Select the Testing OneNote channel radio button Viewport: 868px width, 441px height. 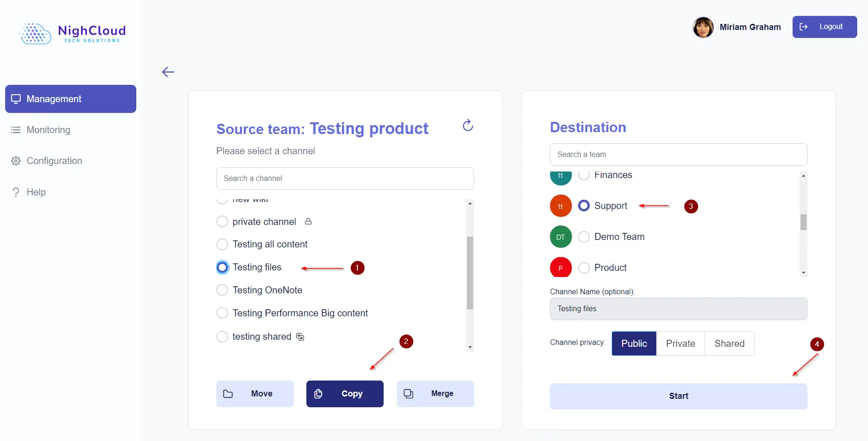pos(222,290)
